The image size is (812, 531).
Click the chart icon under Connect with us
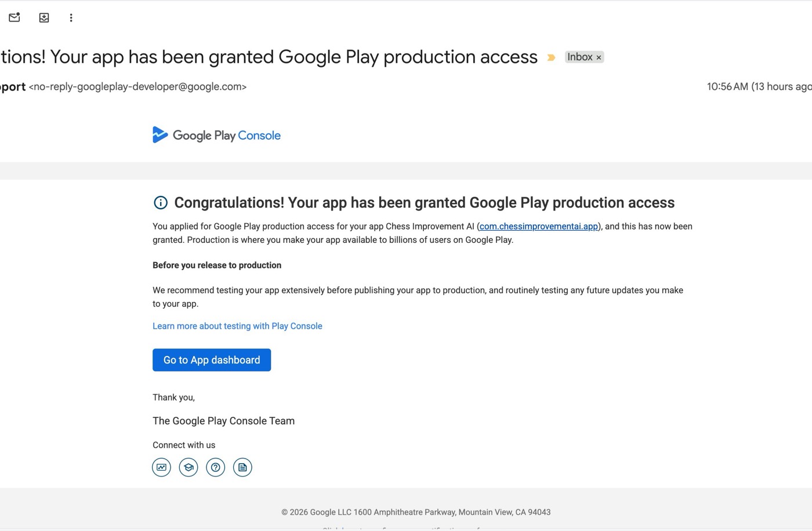162,467
